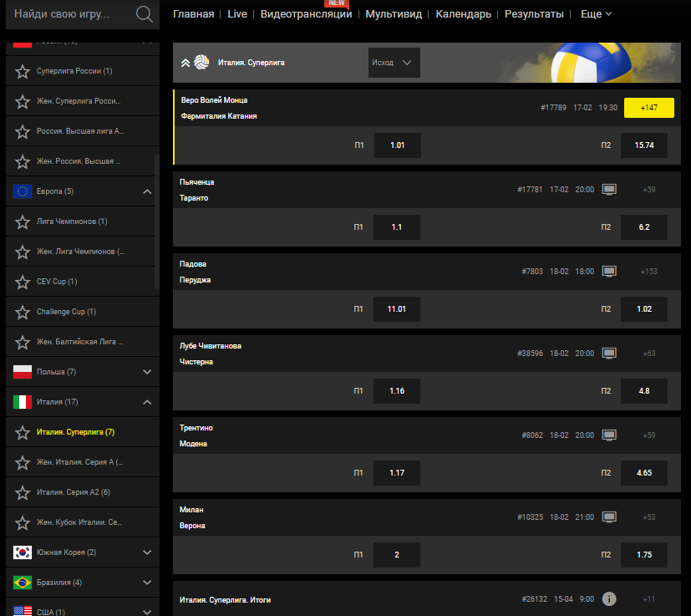Select П2 odds 4.8 for Чистерна
This screenshot has height=616, width=691.
pos(644,391)
